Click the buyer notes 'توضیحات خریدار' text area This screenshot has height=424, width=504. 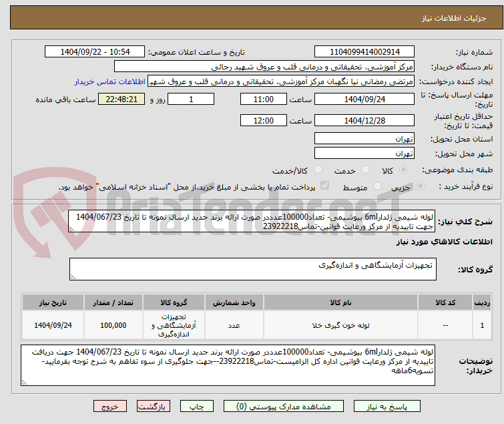(228, 365)
